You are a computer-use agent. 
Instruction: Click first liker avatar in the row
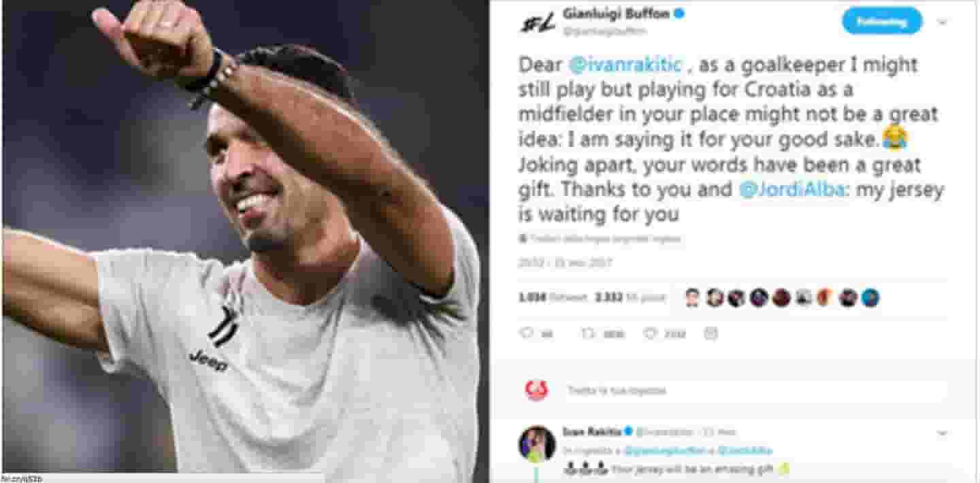coord(692,297)
